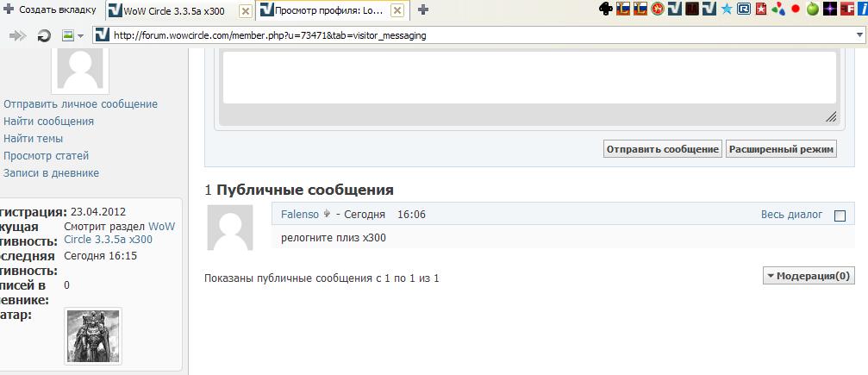Click the user's avatar thumbnail image
This screenshot has width=868, height=375.
(92, 335)
